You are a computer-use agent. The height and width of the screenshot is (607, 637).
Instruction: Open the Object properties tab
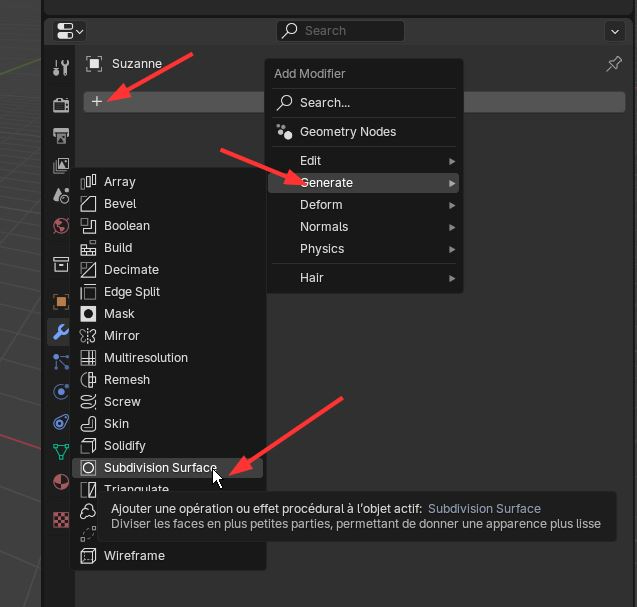click(x=61, y=302)
